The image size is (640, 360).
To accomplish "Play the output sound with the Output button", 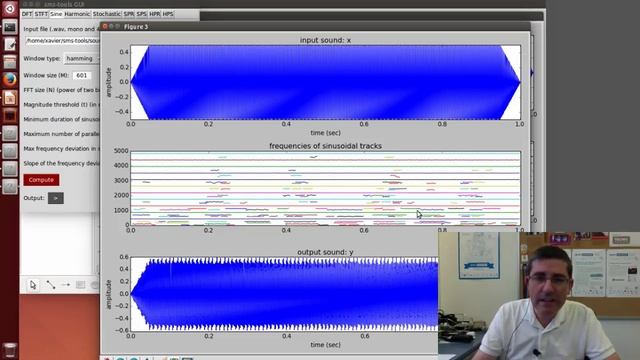I will [x=56, y=198].
